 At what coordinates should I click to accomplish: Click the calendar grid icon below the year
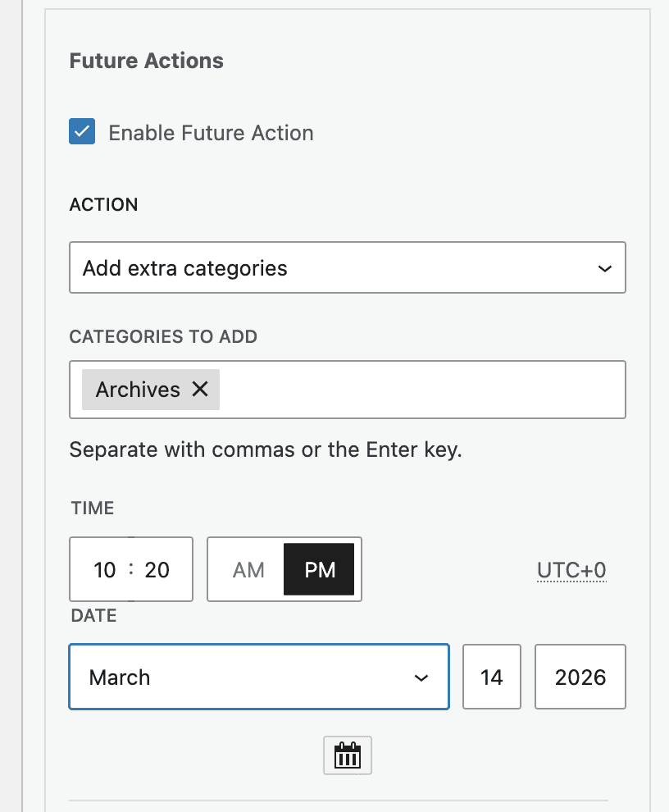click(347, 755)
